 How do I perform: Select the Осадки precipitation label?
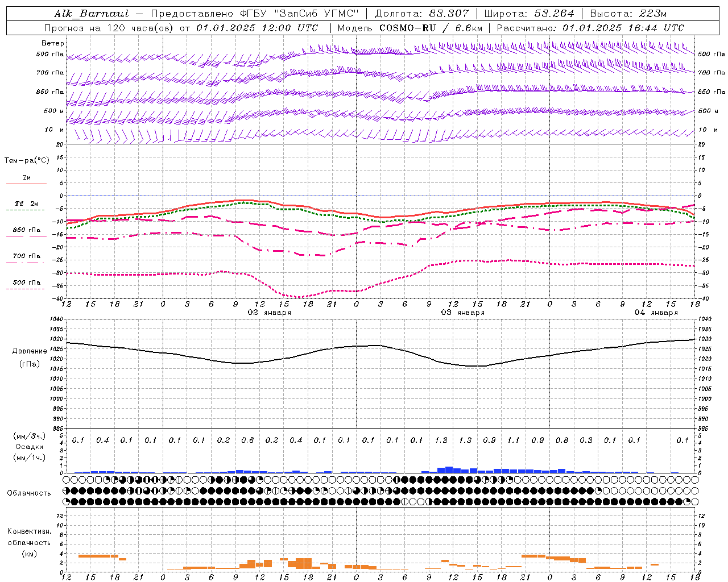(x=30, y=447)
